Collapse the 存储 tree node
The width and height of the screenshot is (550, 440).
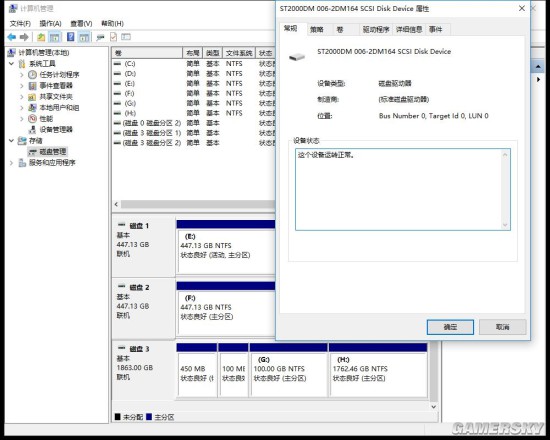(x=12, y=141)
